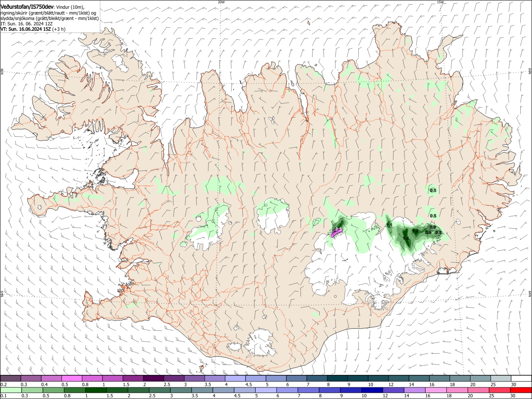Click the lightest green 0.1 rain swatch
This screenshot has width=532, height=399.
coord(10,390)
